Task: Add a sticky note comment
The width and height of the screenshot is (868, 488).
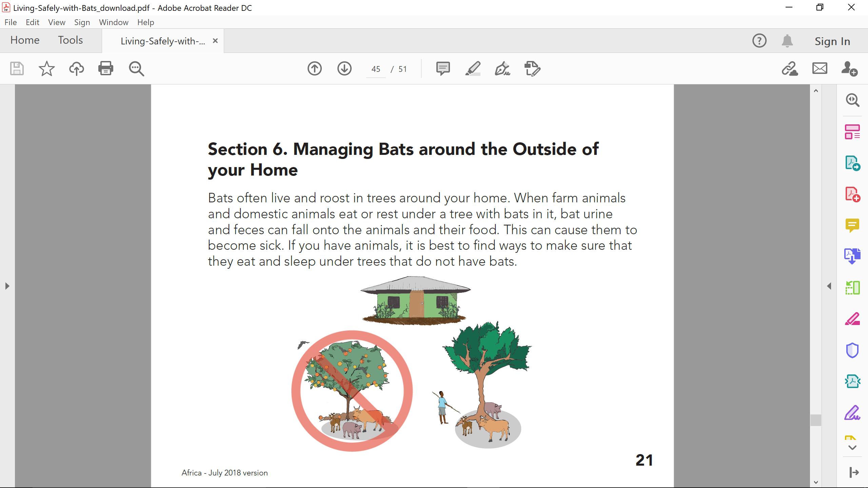Action: point(443,69)
